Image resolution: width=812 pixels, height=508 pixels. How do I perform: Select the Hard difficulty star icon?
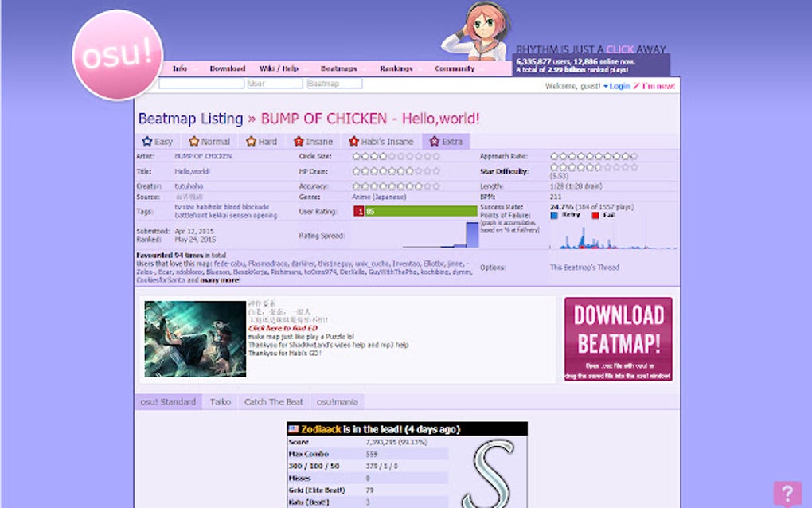tap(251, 142)
